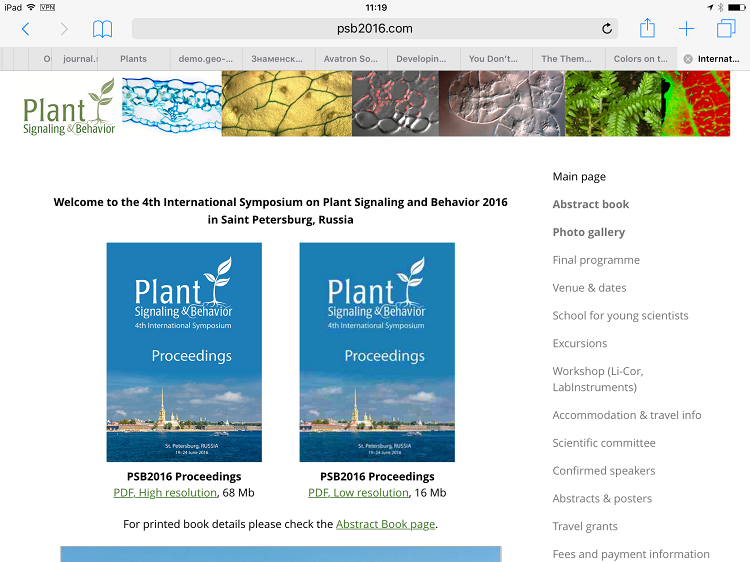
Task: Open Confirmed speakers sidebar link
Action: click(x=604, y=471)
